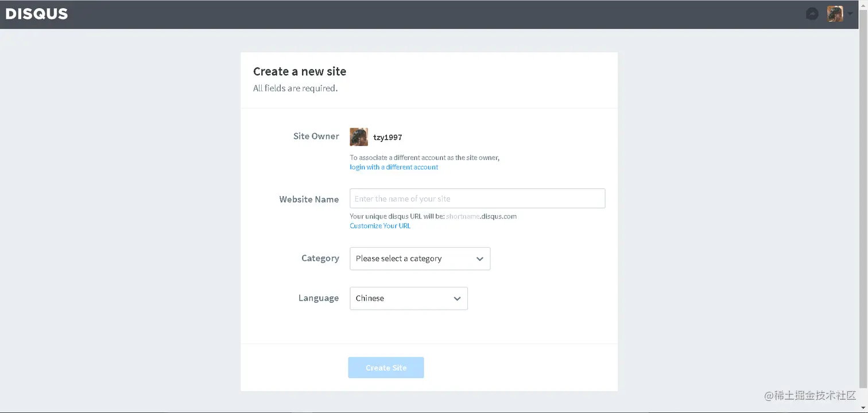Focus the Website Name input field
The height and width of the screenshot is (413, 868).
point(478,198)
